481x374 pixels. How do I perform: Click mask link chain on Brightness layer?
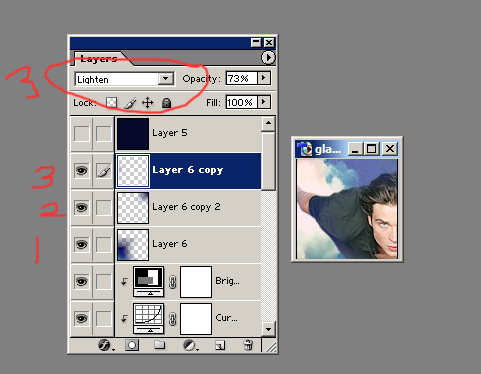172,282
